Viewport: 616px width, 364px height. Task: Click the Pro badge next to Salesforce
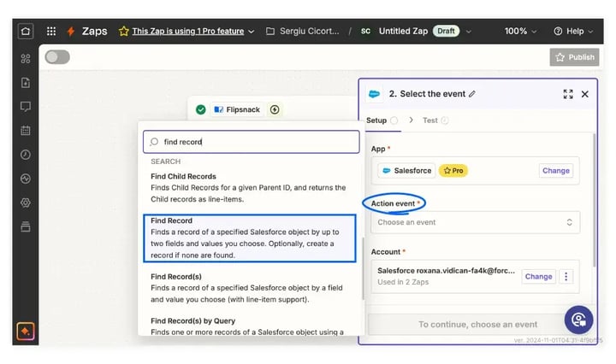(x=453, y=171)
